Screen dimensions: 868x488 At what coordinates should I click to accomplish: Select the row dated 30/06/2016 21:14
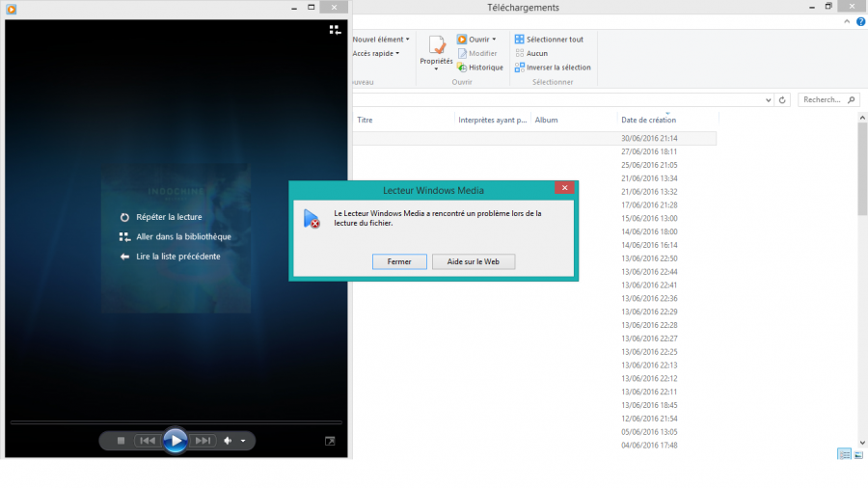[x=534, y=138]
